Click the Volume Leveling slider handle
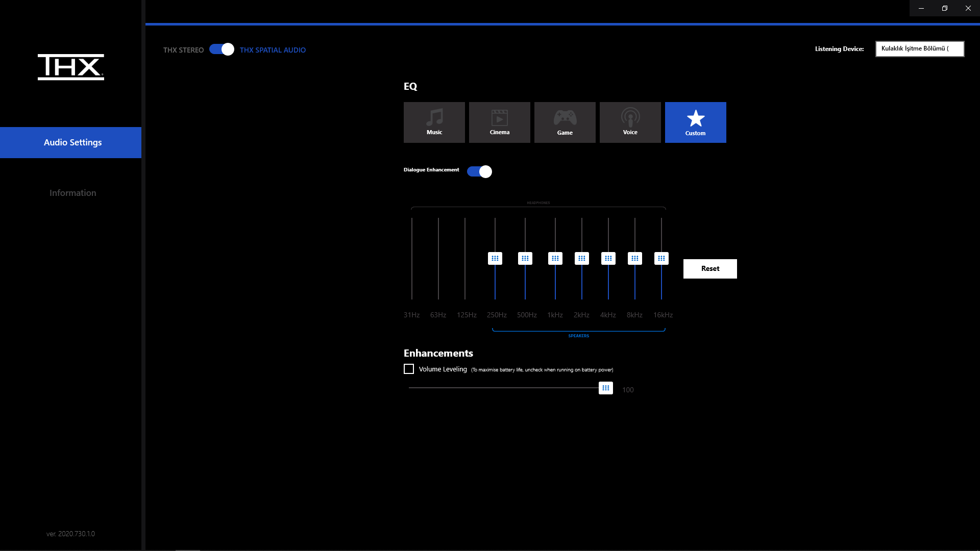Viewport: 980px width, 551px height. [x=605, y=388]
